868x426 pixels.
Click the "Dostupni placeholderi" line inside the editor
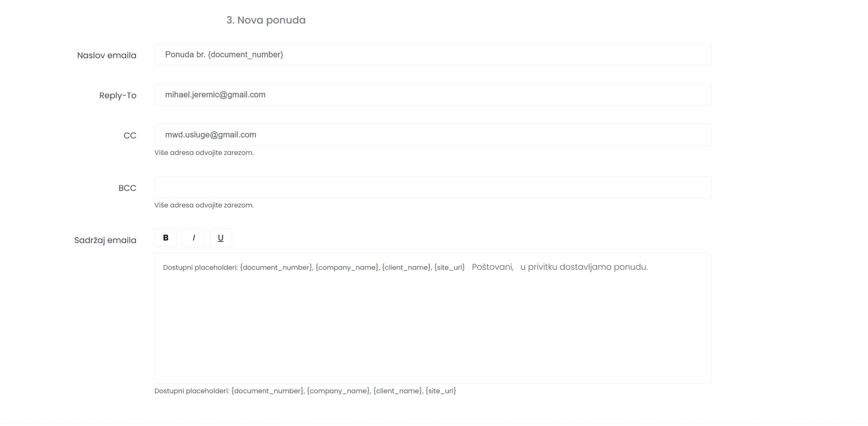(x=314, y=267)
